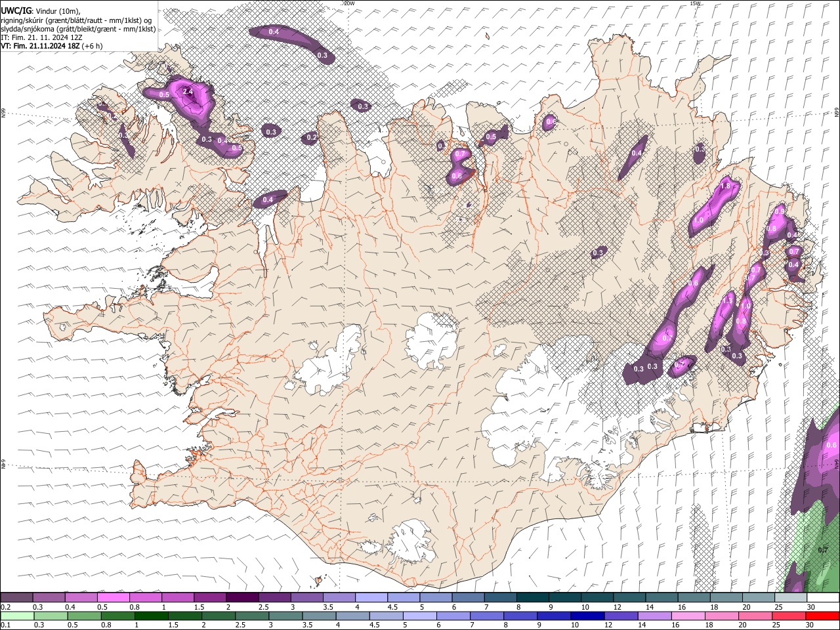Click the upper legend swatch between 8 and 9
840x630 pixels.
click(533, 598)
